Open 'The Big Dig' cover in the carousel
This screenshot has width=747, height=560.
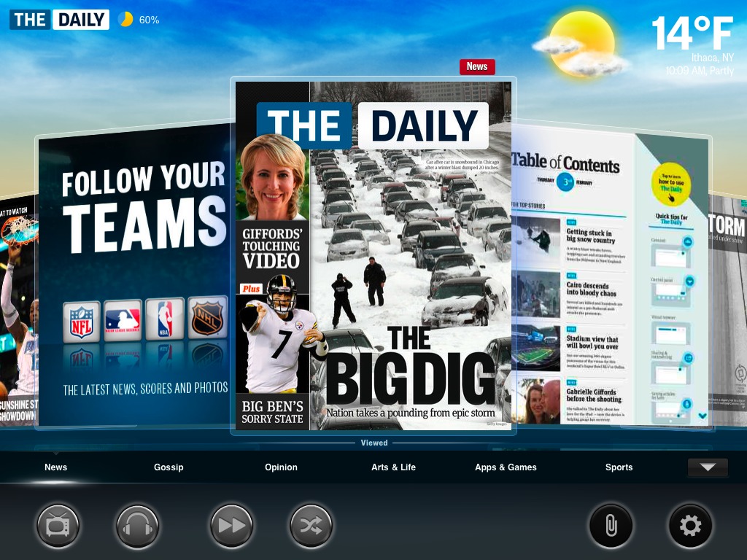(373, 255)
